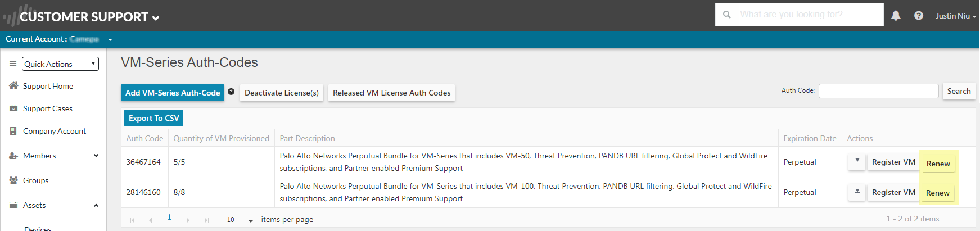Collapse the Assets sidebar section
The image size is (980, 231).
coord(96,205)
